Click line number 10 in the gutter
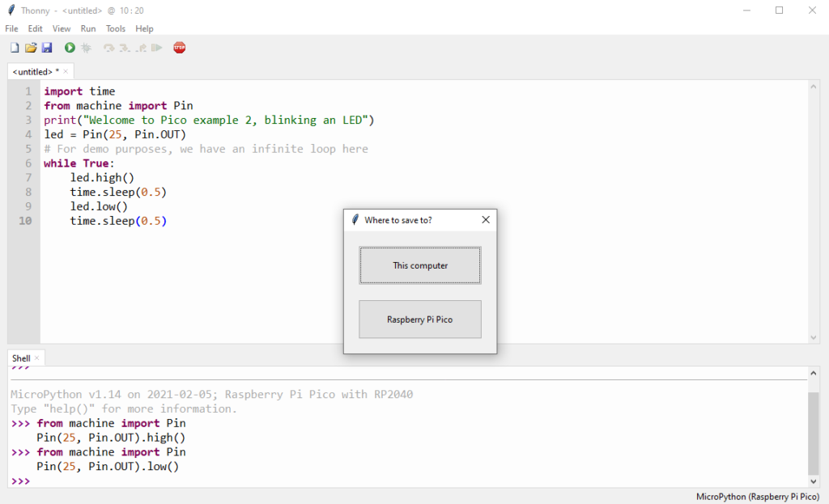This screenshot has width=829, height=504. pyautogui.click(x=25, y=221)
